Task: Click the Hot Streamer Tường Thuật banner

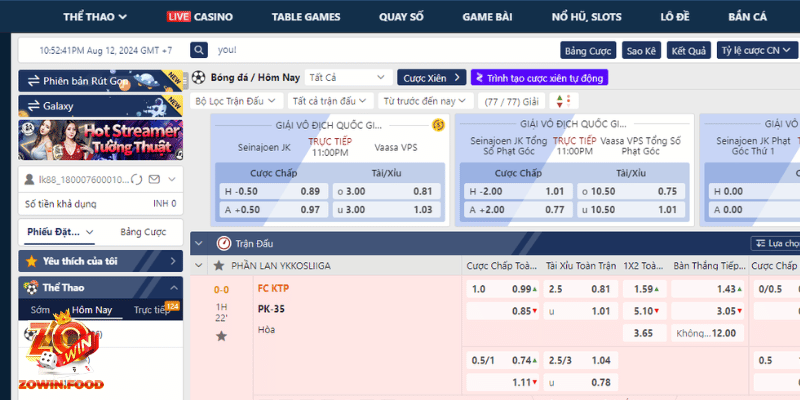Action: coord(99,139)
